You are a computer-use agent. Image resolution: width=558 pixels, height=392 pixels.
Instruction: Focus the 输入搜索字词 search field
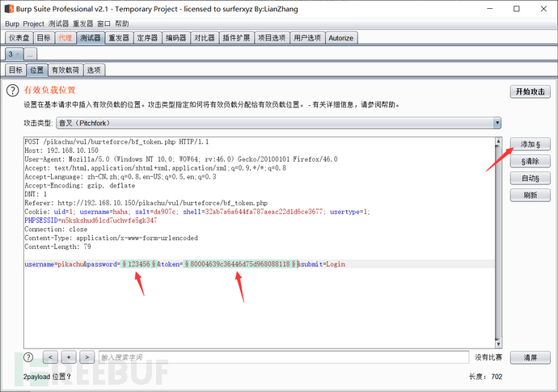[284, 357]
